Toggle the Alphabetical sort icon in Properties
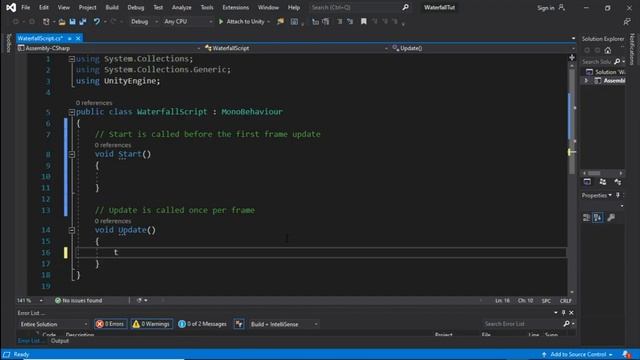 point(598,218)
